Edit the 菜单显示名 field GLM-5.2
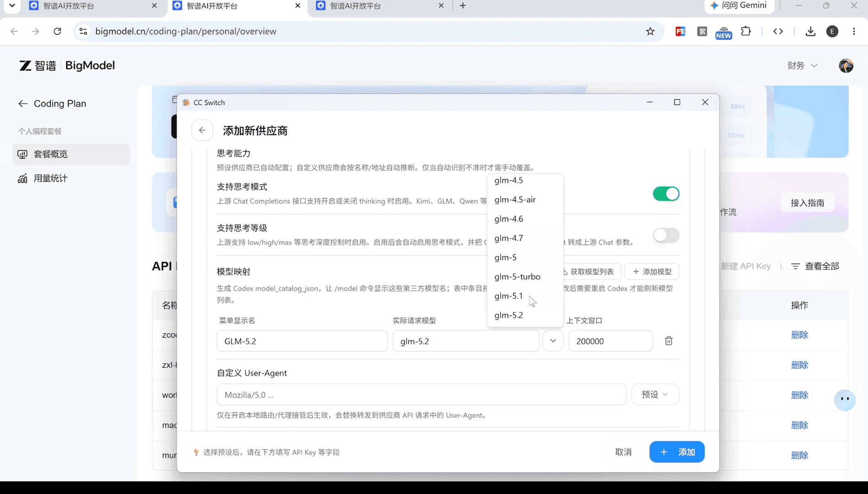 pos(302,341)
